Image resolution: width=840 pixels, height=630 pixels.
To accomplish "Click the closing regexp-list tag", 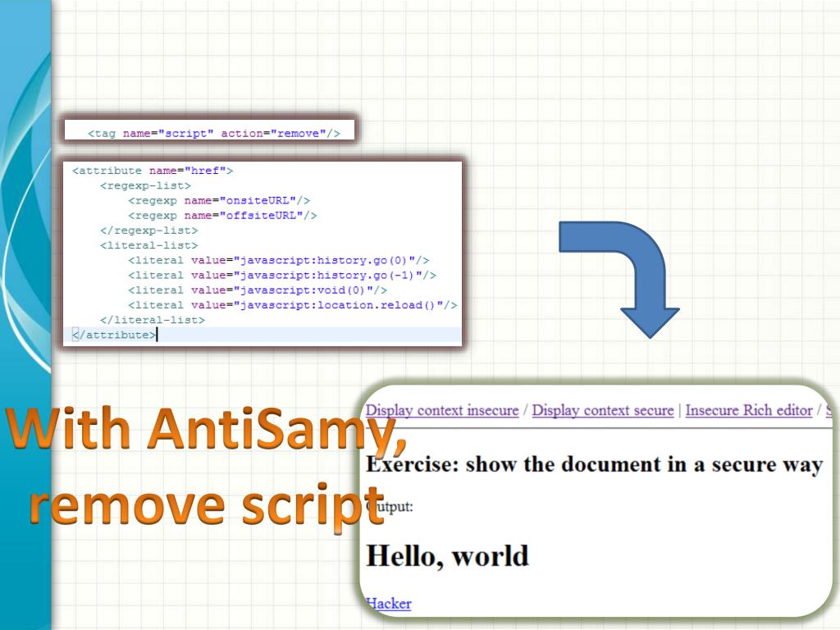I will pos(149,231).
